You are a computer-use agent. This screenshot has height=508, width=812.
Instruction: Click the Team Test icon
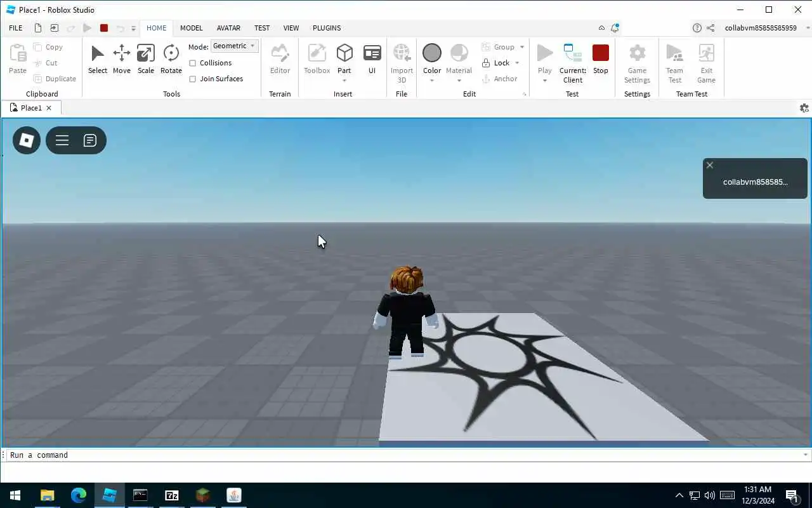[674, 53]
